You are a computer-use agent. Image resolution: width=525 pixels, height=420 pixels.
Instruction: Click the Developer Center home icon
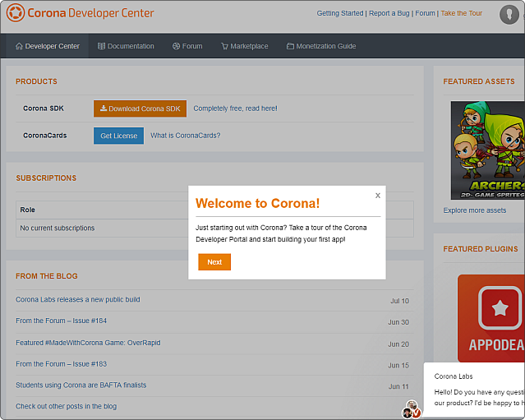(x=19, y=46)
